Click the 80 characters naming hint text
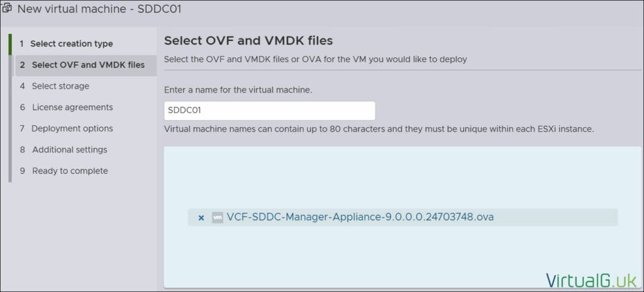The width and height of the screenshot is (644, 292). pos(379,129)
